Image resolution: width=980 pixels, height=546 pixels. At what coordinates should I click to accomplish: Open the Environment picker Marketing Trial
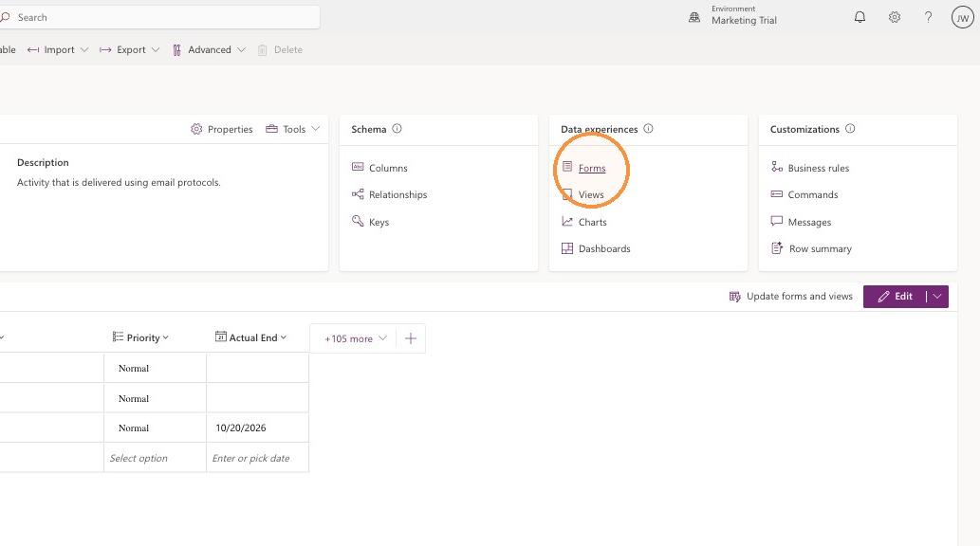pos(732,15)
